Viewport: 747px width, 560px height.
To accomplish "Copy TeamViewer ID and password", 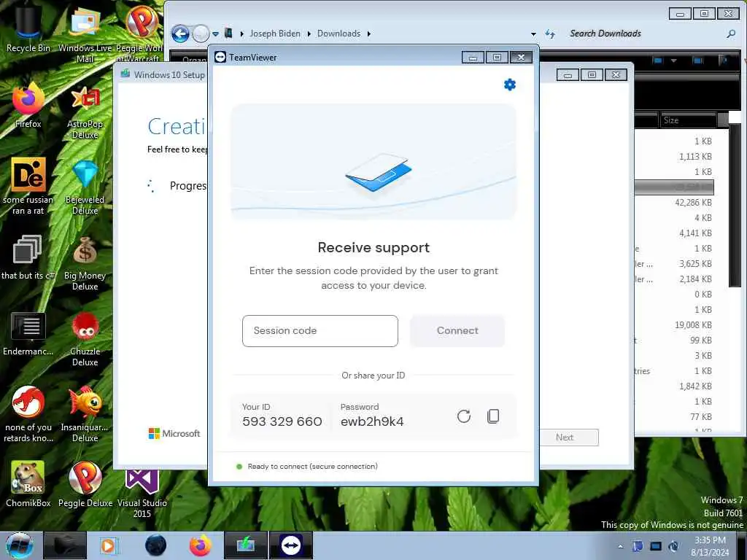I will 493,416.
